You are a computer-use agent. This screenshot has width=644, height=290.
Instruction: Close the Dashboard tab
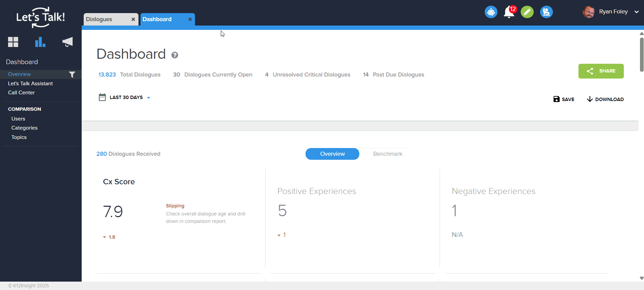(190, 19)
